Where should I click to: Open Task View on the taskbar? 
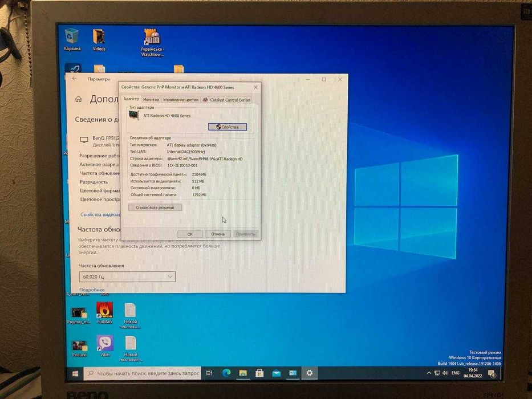pyautogui.click(x=209, y=373)
